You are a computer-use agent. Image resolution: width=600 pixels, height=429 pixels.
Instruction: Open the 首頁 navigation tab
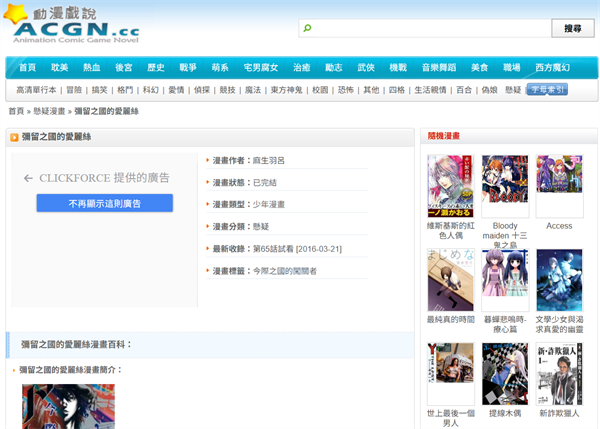27,67
